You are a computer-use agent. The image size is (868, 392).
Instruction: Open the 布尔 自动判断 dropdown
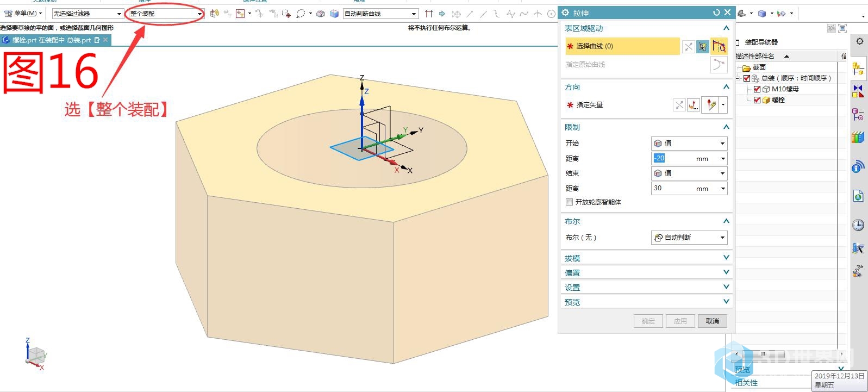click(689, 238)
